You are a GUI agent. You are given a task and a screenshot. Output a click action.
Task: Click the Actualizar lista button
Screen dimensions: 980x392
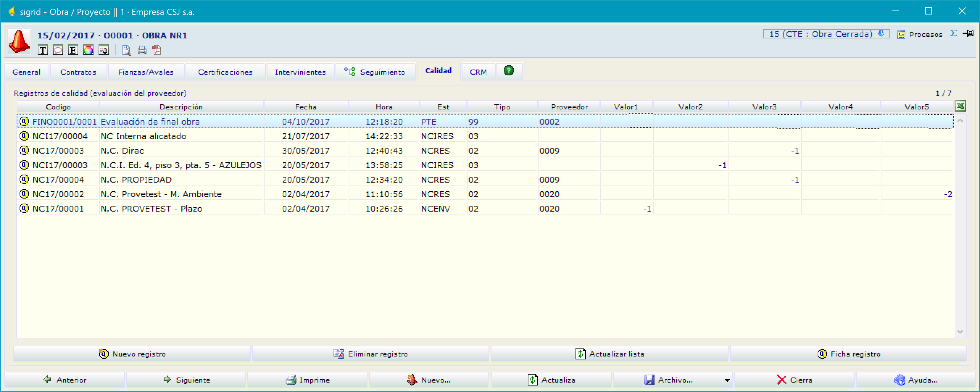point(610,354)
